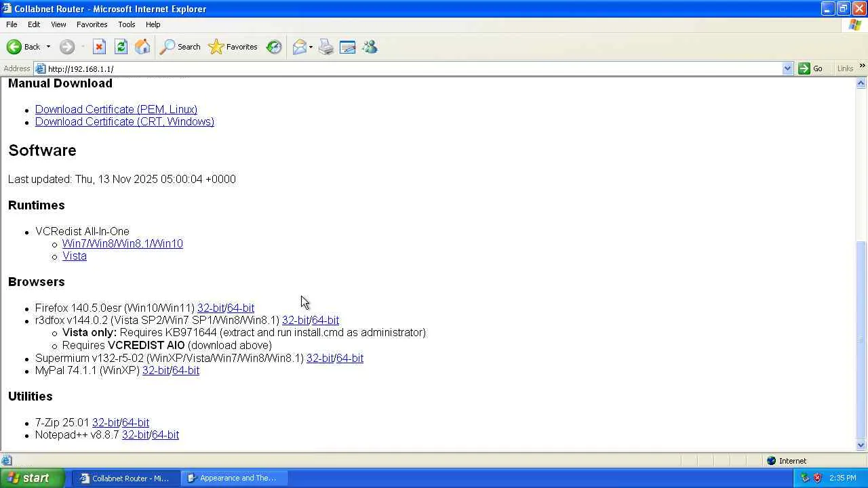868x488 pixels.
Task: Click the Vista only KB971644 note
Action: tap(244, 332)
